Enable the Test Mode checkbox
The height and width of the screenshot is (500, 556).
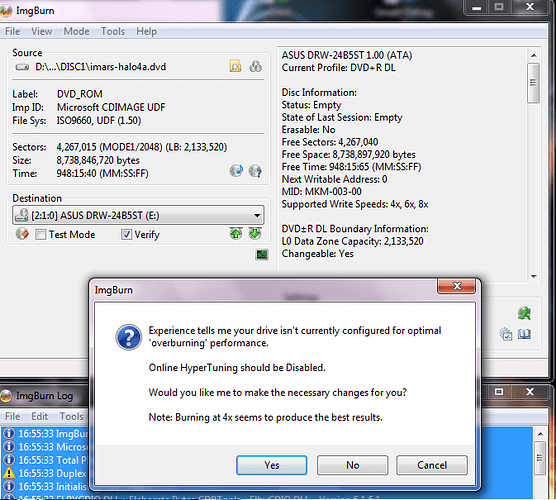40,234
